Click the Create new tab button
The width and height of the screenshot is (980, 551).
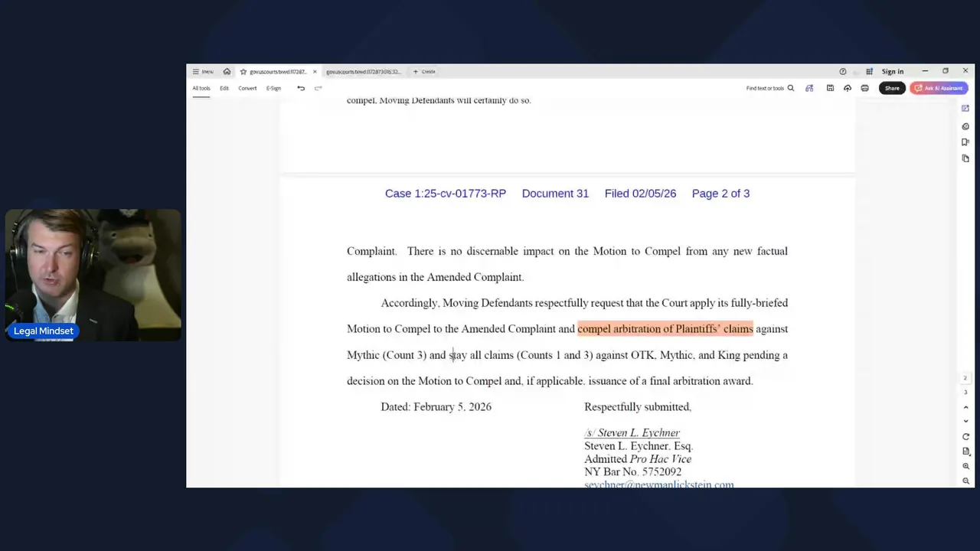[424, 72]
